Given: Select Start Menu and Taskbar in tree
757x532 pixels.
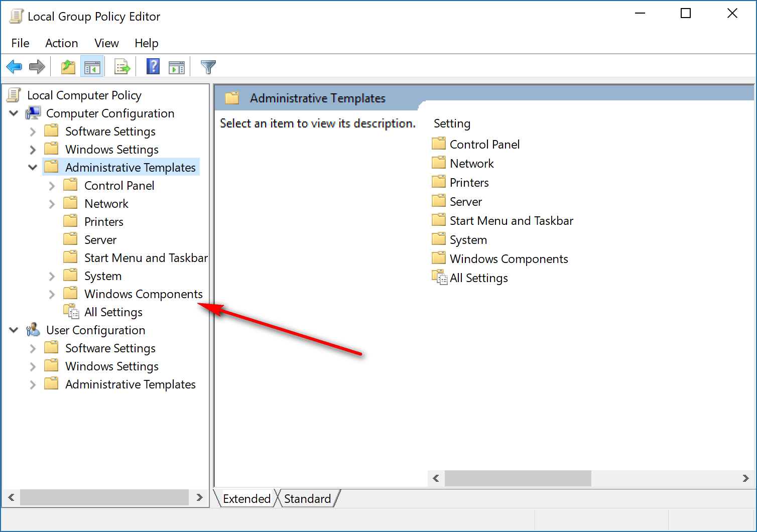Looking at the screenshot, I should pos(146,257).
